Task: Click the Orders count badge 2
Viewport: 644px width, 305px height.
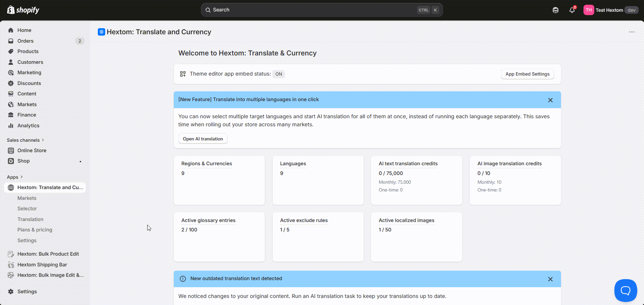Action: [x=80, y=41]
